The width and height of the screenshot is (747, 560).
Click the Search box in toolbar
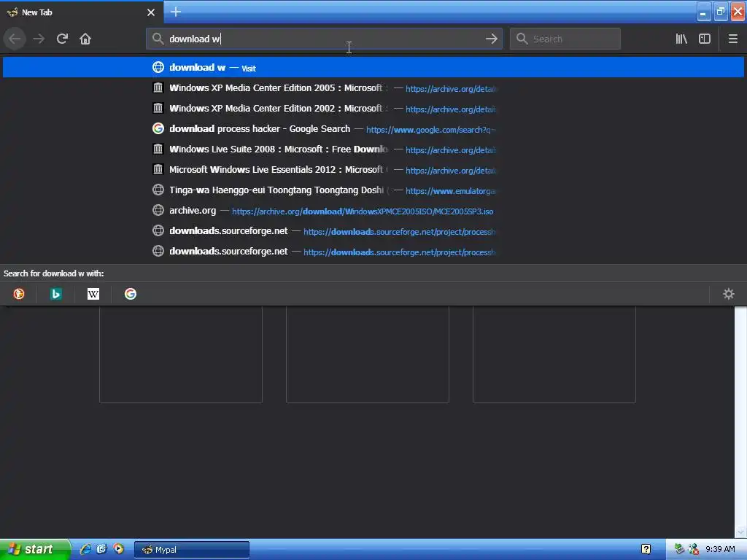[x=565, y=39]
